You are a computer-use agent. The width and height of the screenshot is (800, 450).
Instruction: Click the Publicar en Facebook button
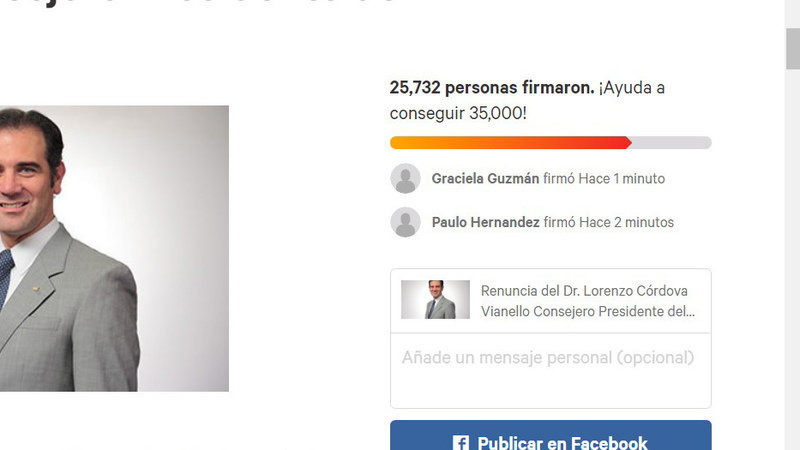(x=551, y=435)
